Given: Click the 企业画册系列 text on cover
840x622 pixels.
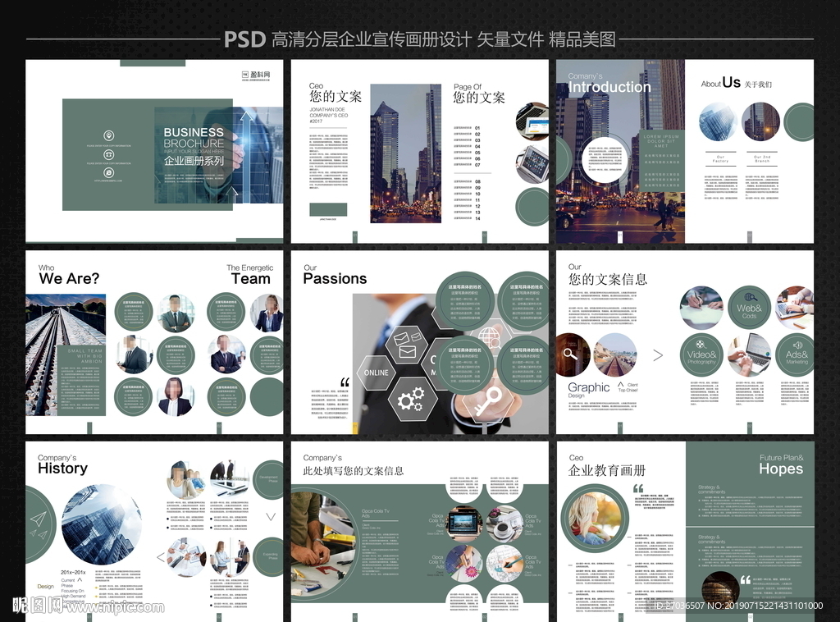Looking at the screenshot, I should pyautogui.click(x=194, y=161).
